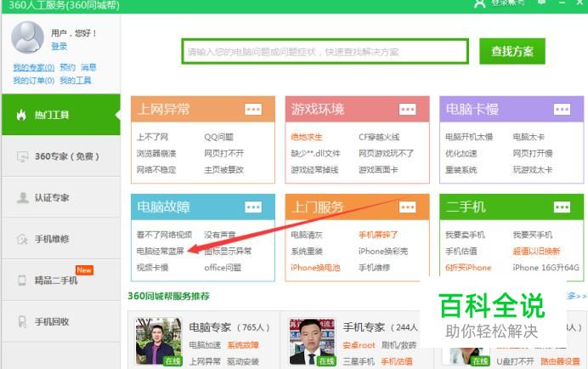
Task: Select the 热门工具 sidebar tab
Action: point(61,115)
